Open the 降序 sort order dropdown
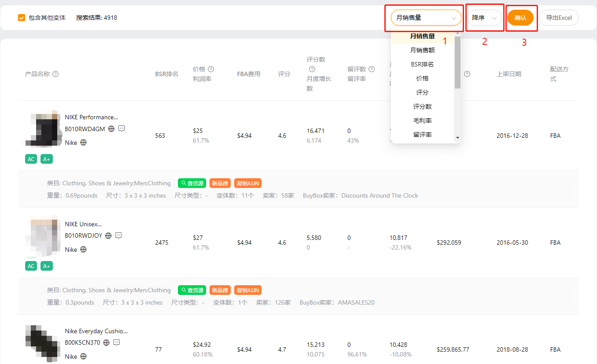The width and height of the screenshot is (597, 364). point(484,18)
